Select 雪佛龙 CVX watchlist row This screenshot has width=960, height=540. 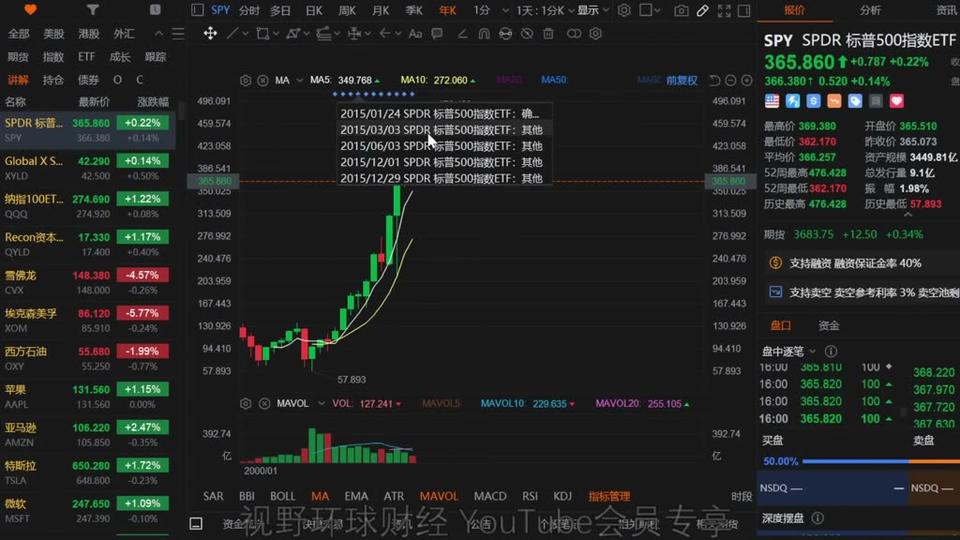coord(88,282)
